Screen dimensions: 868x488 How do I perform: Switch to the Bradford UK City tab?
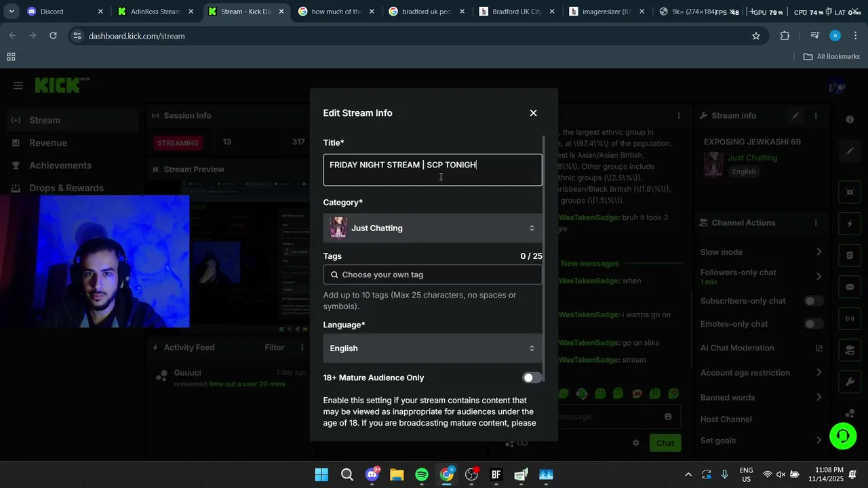(x=517, y=12)
